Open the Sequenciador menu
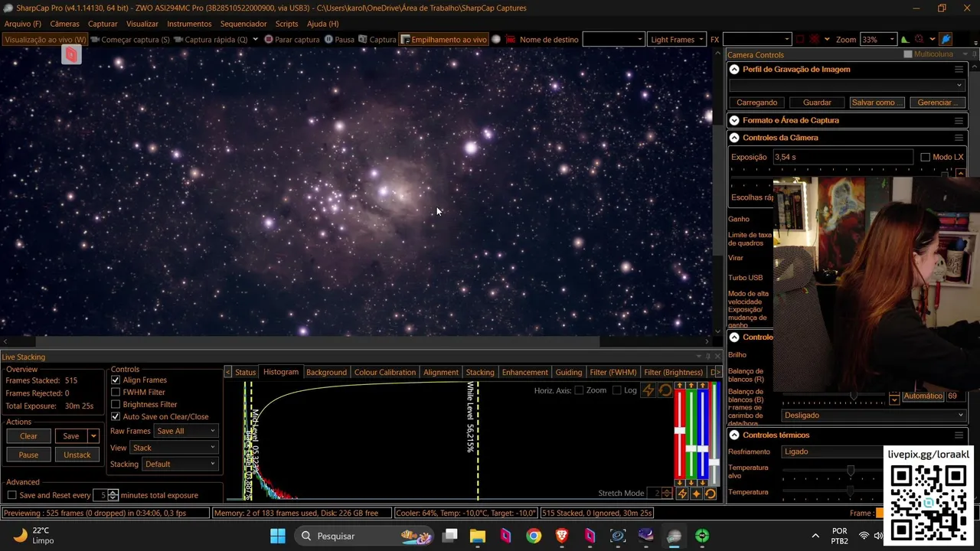Viewport: 980px width, 551px height. coord(243,24)
